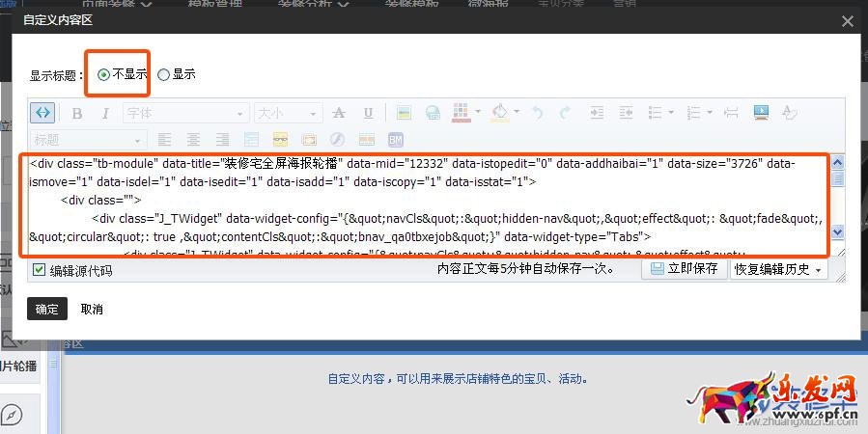868x434 pixels.
Task: Open the 恢复编辑历史 dropdown
Action: (779, 269)
